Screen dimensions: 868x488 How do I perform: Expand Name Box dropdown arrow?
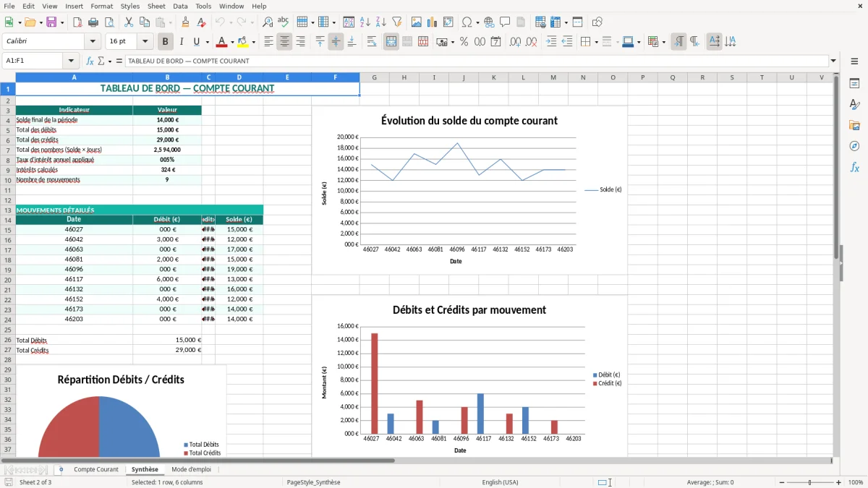tap(71, 61)
